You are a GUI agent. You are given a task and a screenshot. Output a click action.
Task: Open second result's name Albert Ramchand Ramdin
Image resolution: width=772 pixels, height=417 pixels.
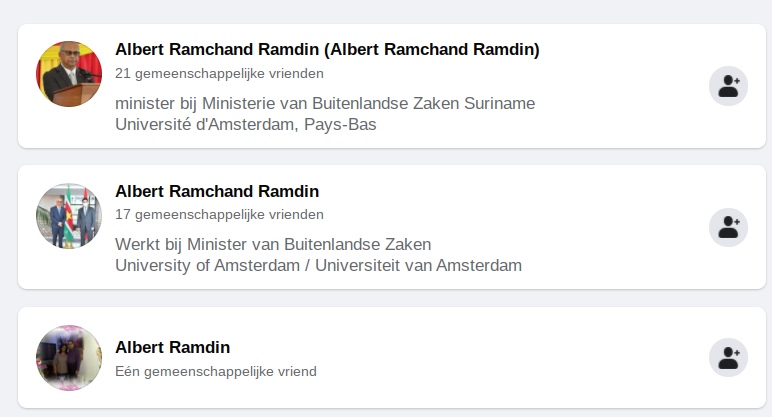217,191
